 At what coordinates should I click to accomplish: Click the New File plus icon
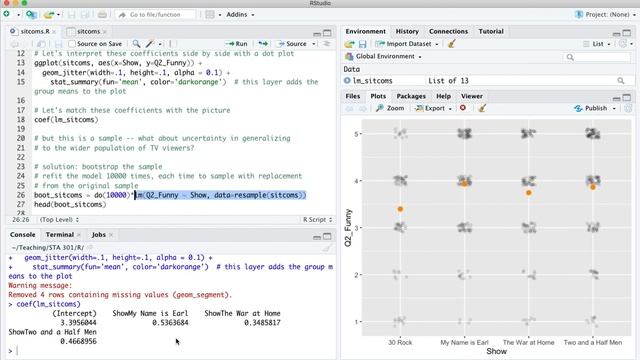tap(7, 14)
